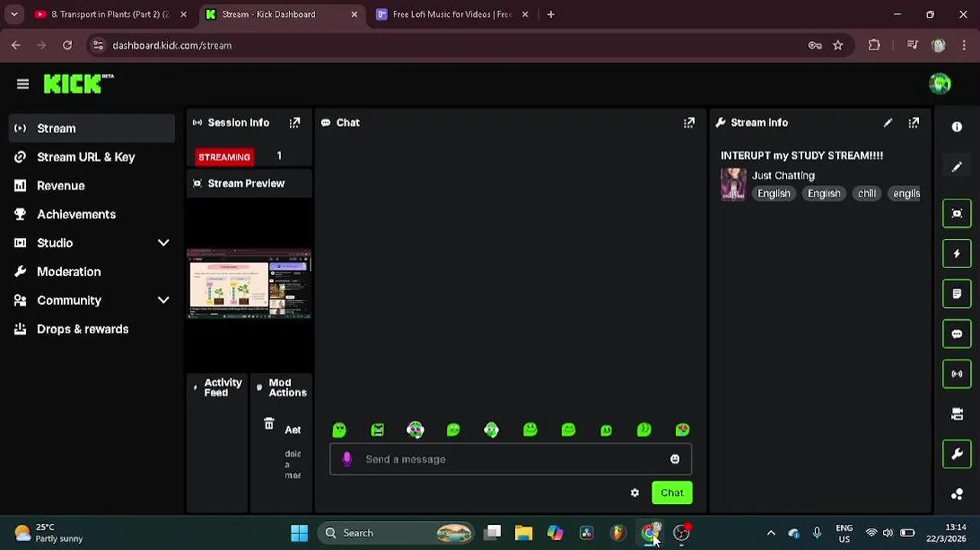Reload the page
The width and height of the screenshot is (980, 550).
[x=67, y=45]
